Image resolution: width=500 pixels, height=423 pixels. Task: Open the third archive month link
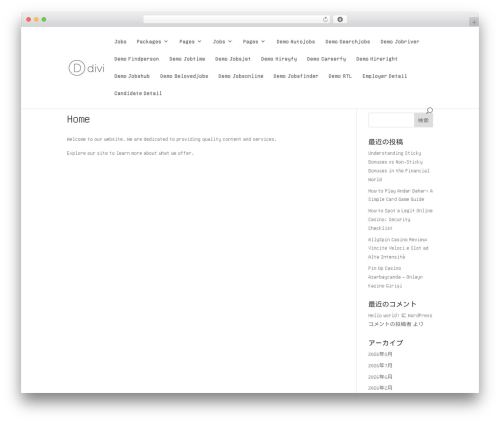click(380, 377)
